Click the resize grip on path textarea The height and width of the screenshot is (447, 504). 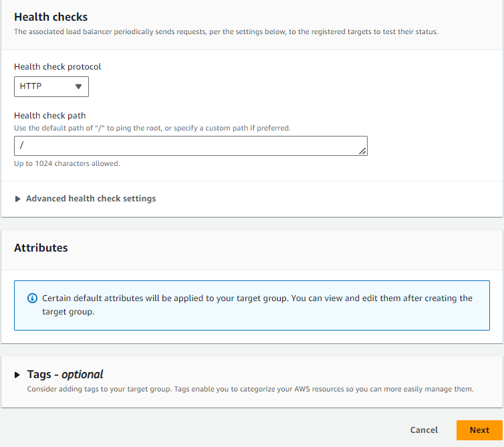point(362,151)
